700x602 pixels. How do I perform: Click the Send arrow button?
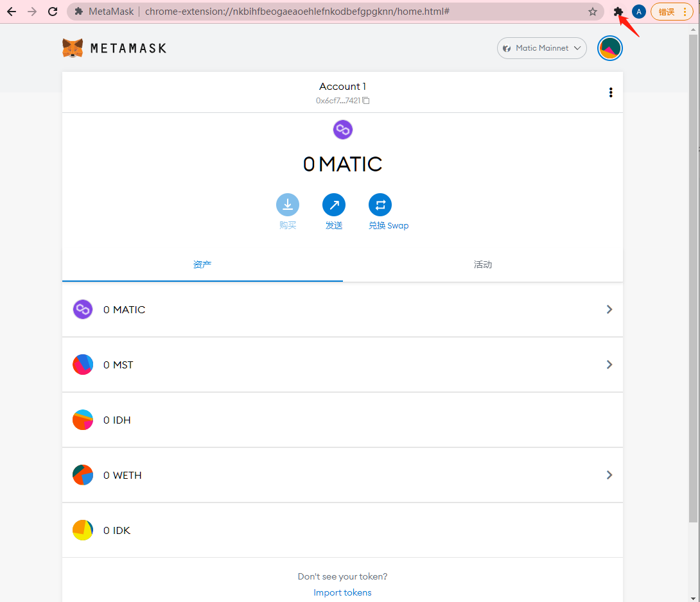333,205
